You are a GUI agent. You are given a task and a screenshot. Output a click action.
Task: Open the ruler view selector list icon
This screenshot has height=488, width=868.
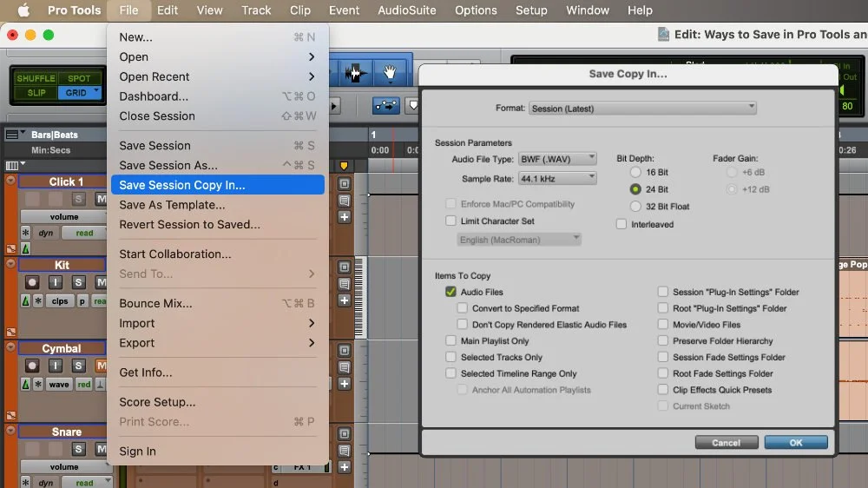(11, 135)
